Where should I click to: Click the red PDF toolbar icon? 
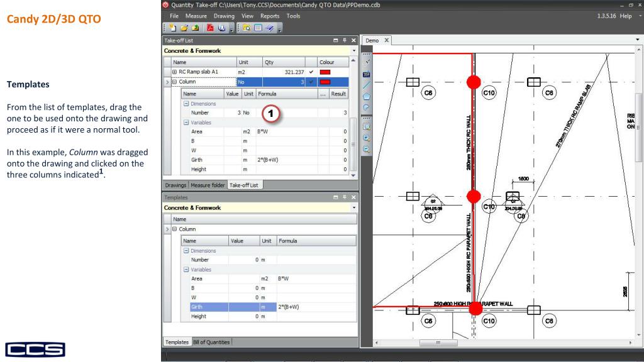point(210,28)
